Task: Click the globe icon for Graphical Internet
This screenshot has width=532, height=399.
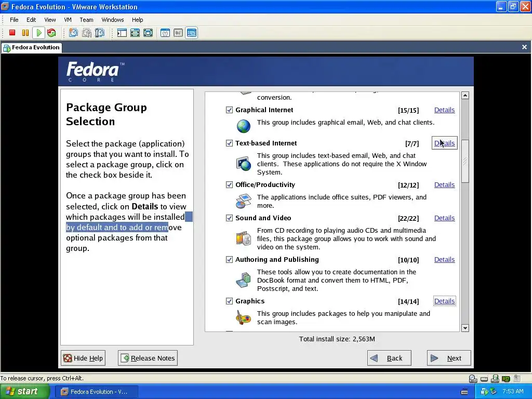Action: tap(244, 126)
